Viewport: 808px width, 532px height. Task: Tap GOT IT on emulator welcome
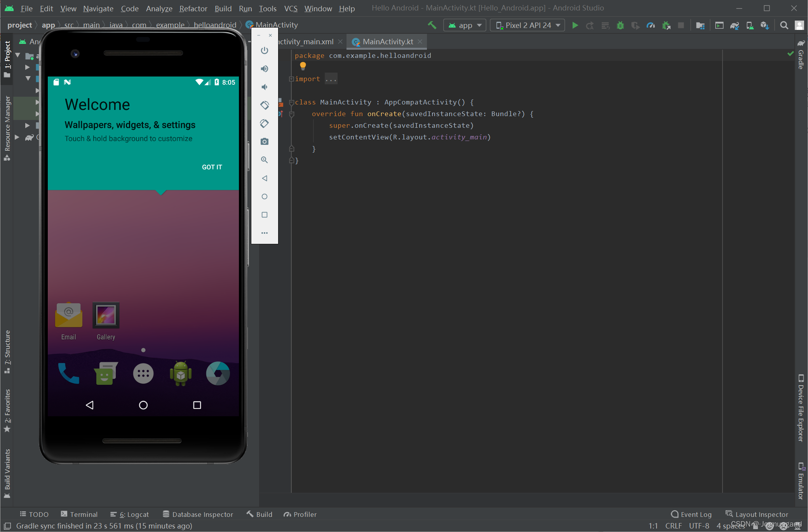[212, 167]
